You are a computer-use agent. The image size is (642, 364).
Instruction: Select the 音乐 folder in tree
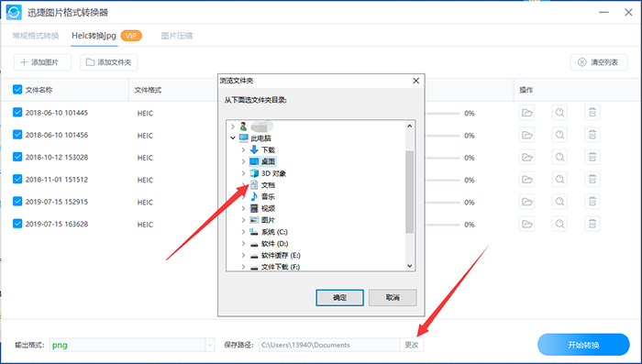262,196
